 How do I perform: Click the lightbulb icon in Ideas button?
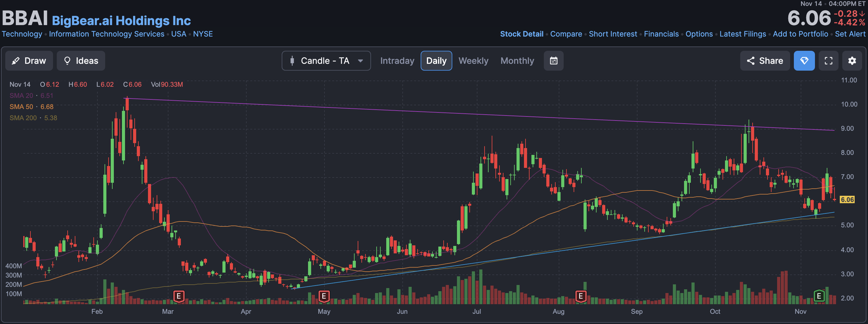pos(67,61)
